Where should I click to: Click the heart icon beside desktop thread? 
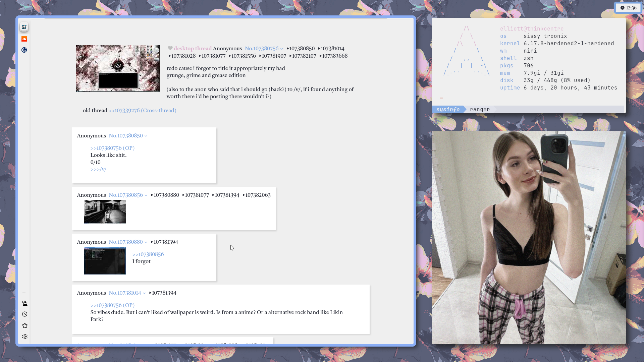[170, 48]
